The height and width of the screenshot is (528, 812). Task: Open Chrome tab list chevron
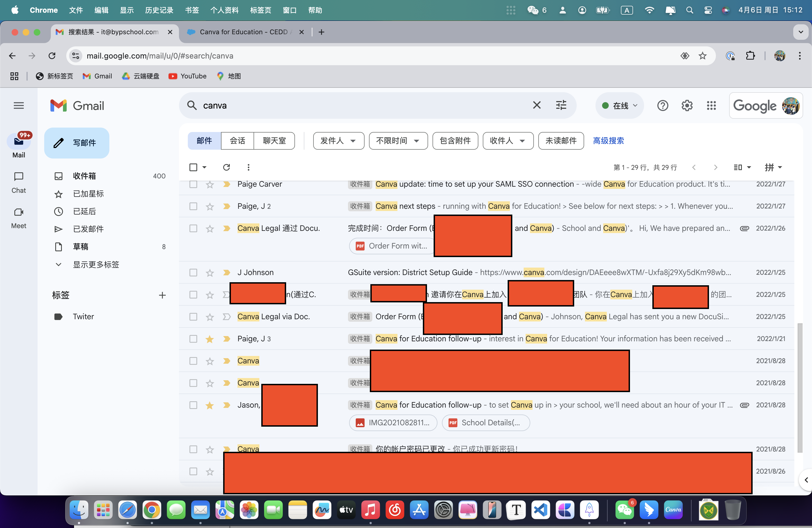[x=800, y=32]
